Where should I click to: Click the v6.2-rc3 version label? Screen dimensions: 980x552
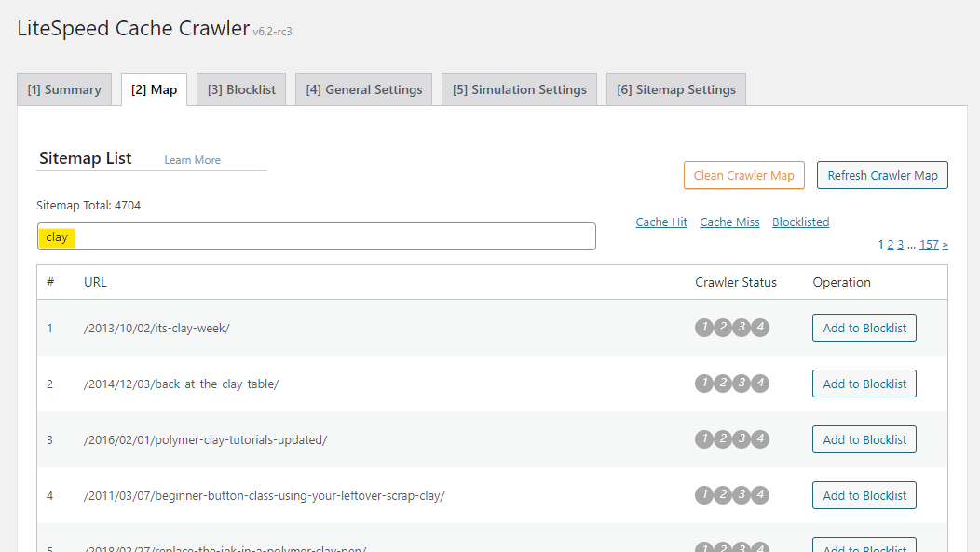pyautogui.click(x=273, y=32)
